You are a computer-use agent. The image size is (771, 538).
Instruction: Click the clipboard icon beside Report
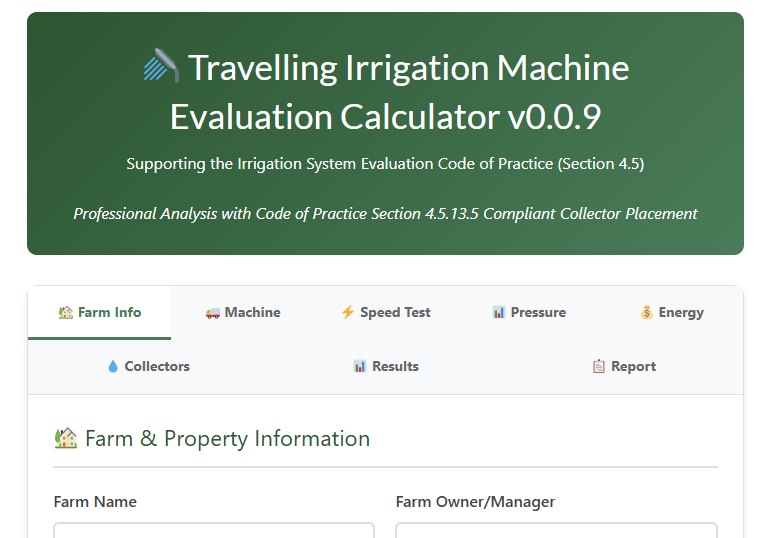(x=599, y=366)
